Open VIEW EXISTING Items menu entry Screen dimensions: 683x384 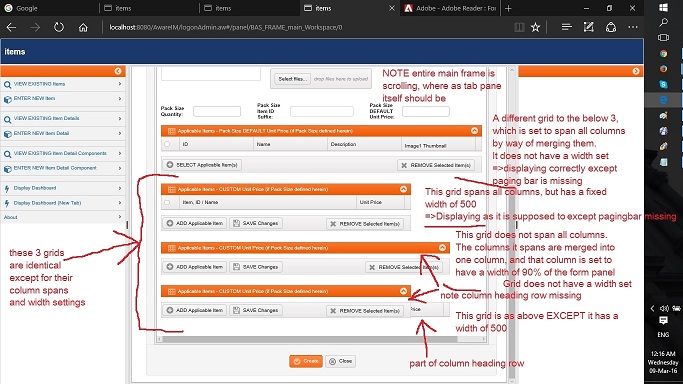63,84
